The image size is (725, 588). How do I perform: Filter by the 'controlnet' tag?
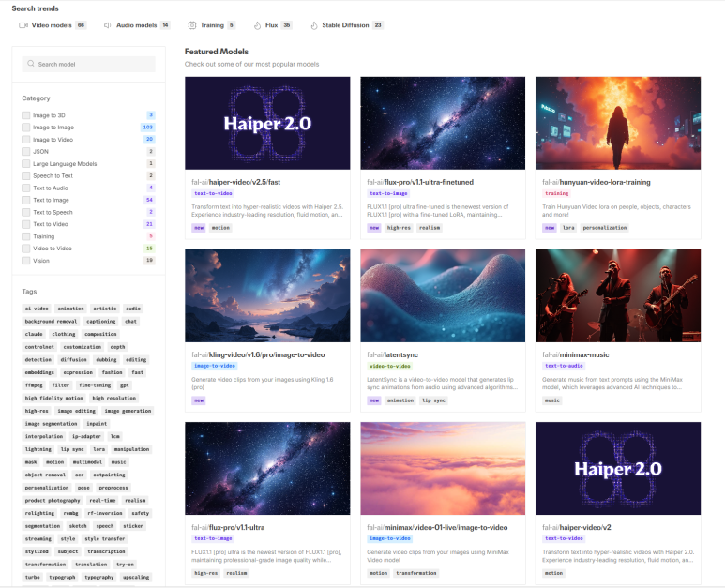[39, 347]
